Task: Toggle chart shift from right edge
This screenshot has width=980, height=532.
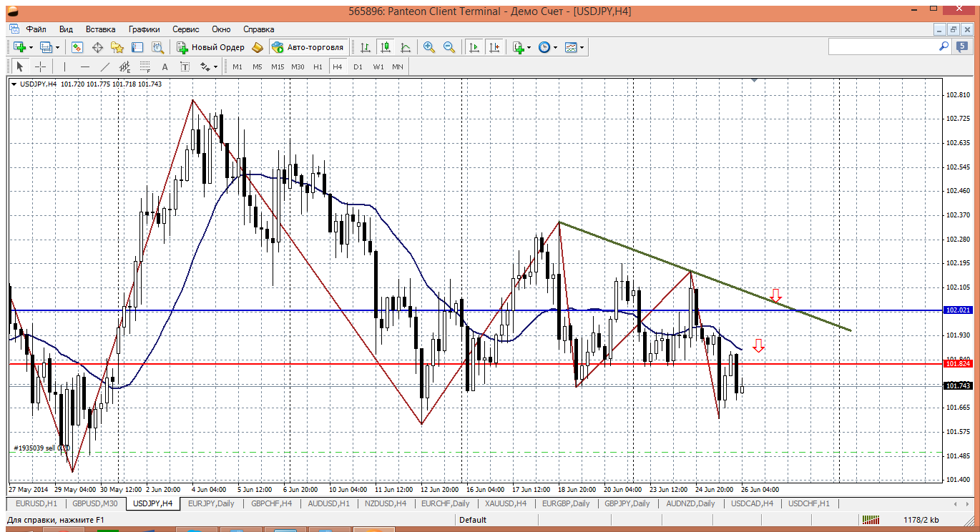Action: [x=494, y=47]
